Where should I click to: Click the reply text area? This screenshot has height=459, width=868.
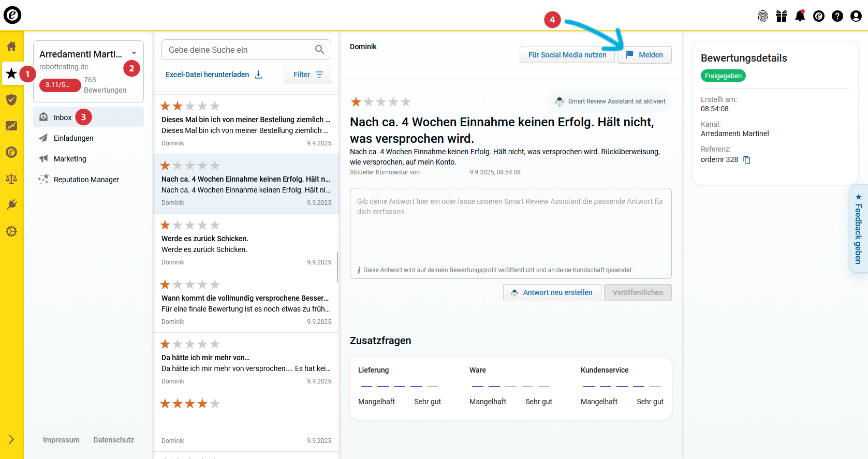point(510,228)
